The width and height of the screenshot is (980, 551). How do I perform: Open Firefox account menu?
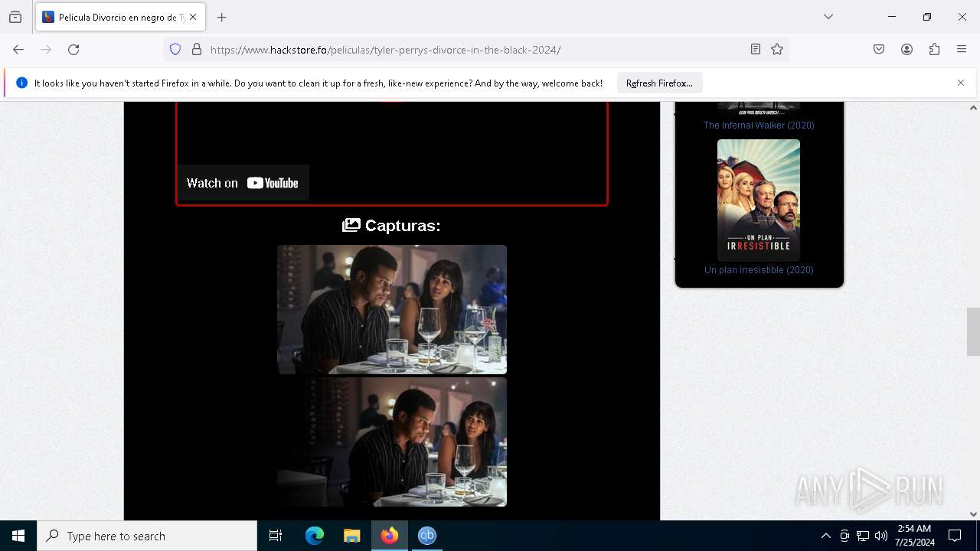coord(906,50)
